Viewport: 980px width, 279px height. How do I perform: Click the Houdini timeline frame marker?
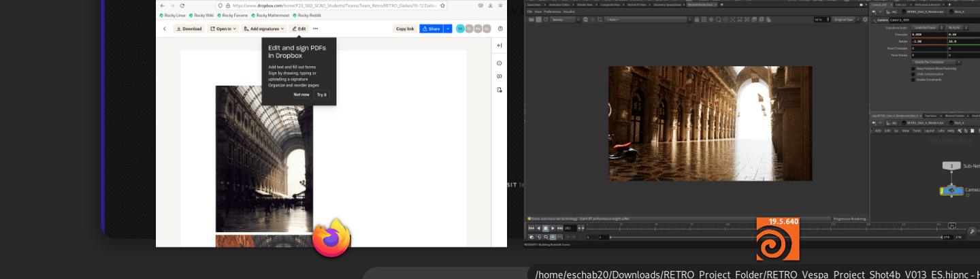952,225
